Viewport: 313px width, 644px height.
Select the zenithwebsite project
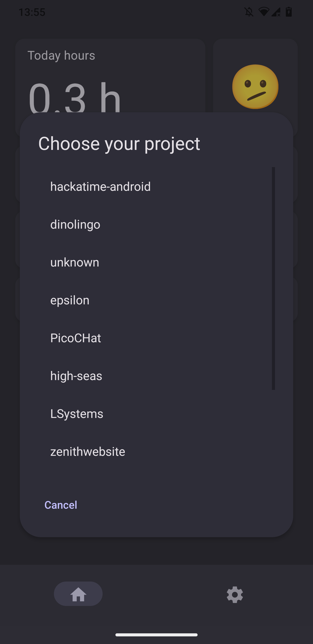point(87,451)
